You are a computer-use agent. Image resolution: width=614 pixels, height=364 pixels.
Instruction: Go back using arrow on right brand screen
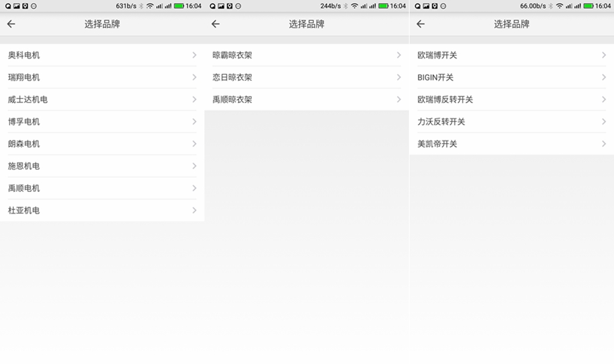(420, 24)
